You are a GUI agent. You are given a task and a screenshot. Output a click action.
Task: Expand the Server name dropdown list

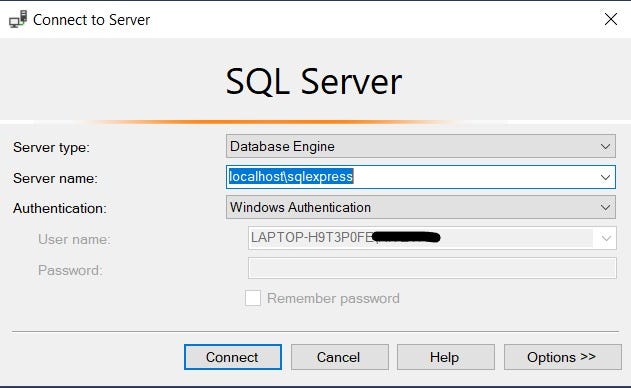pos(605,177)
